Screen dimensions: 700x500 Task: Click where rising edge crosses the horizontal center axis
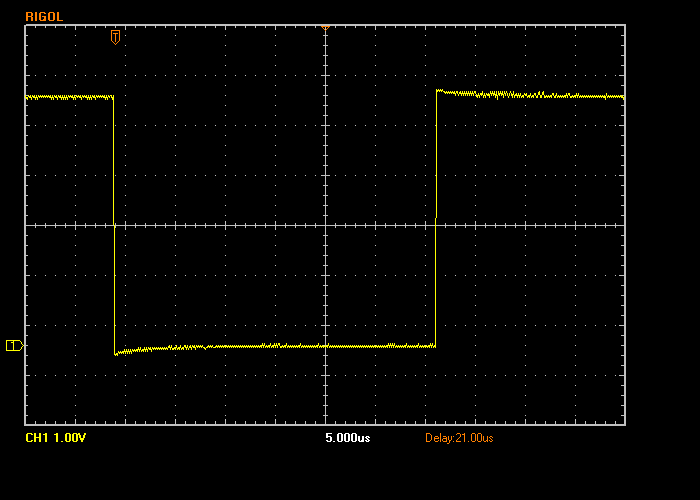(436, 225)
